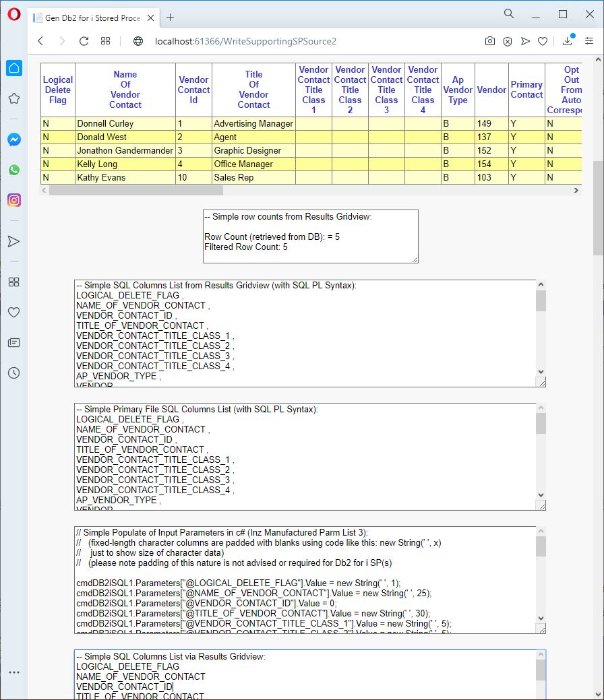Click the address bar URL
Image resolution: width=604 pixels, height=700 pixels.
[x=245, y=41]
